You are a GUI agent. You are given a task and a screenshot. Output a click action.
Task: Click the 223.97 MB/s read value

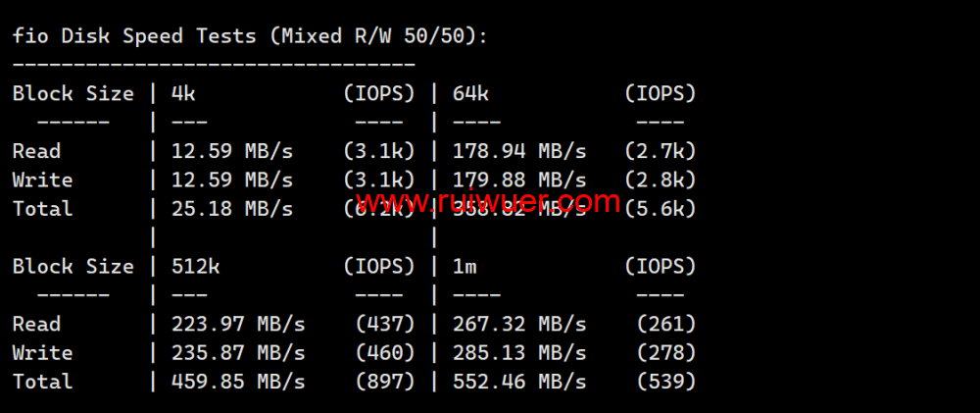[x=237, y=324]
